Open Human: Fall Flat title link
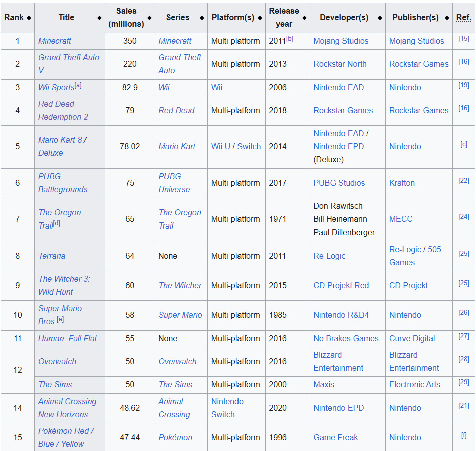The width and height of the screenshot is (476, 451). (68, 338)
